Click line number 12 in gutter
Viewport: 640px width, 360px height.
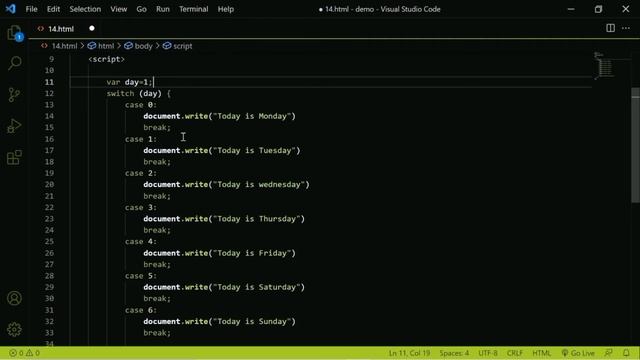[49, 93]
